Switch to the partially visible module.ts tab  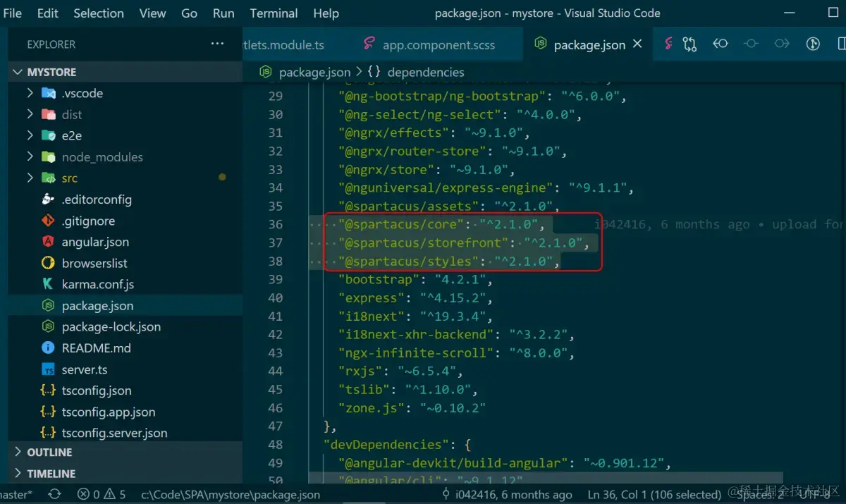click(283, 44)
